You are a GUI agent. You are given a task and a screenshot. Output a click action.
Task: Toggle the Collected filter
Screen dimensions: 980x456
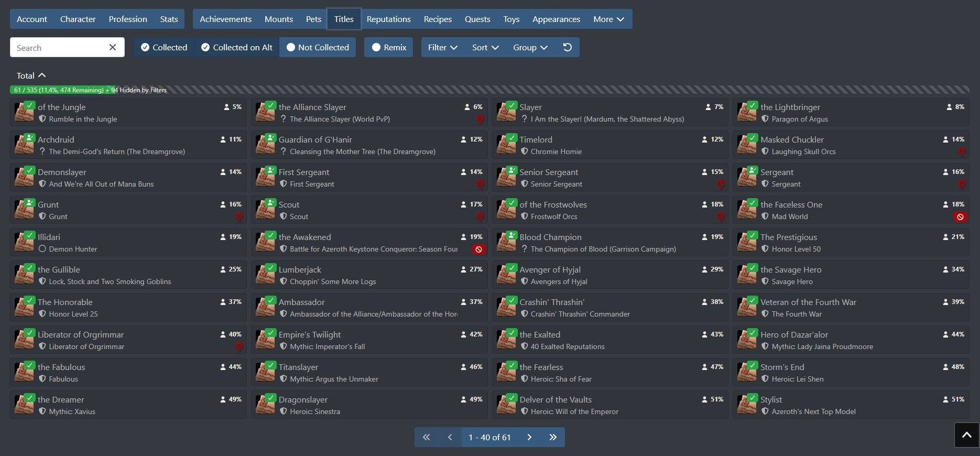(164, 47)
